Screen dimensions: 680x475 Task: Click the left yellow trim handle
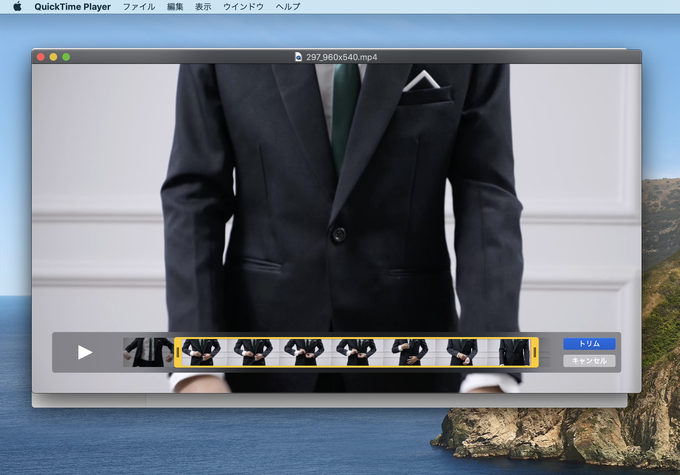click(177, 353)
